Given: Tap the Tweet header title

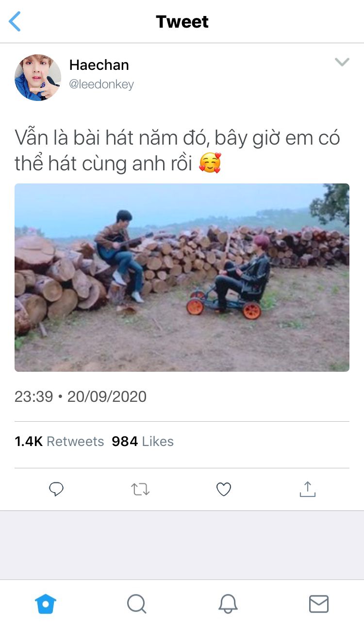Looking at the screenshot, I should (182, 22).
